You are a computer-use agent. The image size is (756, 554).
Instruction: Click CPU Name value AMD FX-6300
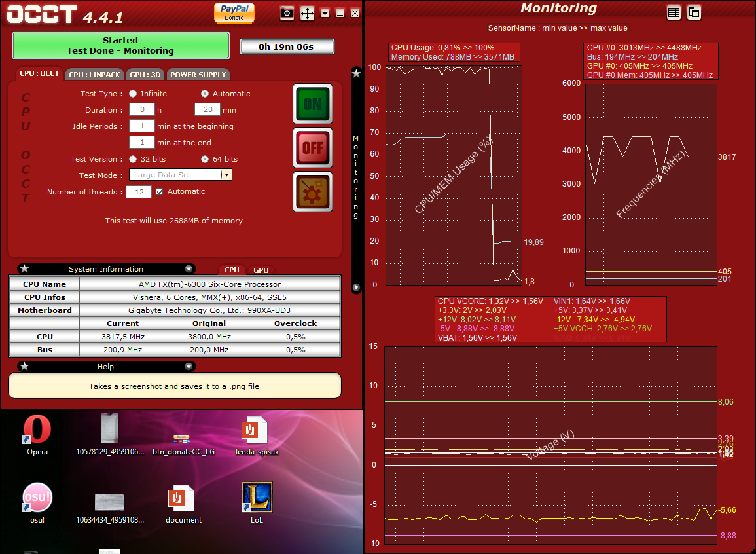pyautogui.click(x=209, y=284)
